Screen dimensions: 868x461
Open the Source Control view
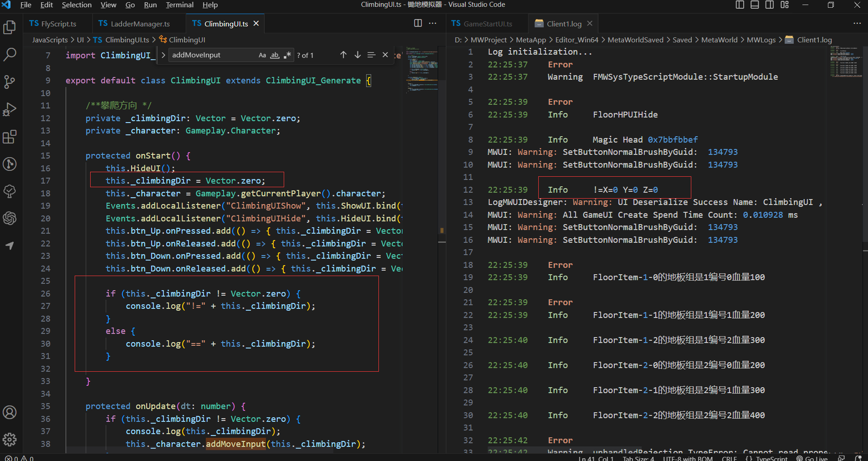pos(10,82)
